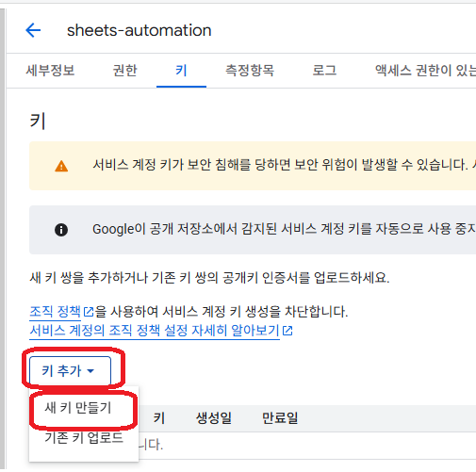476x472 pixels.
Task: Click the 만료일 column header
Action: (280, 418)
